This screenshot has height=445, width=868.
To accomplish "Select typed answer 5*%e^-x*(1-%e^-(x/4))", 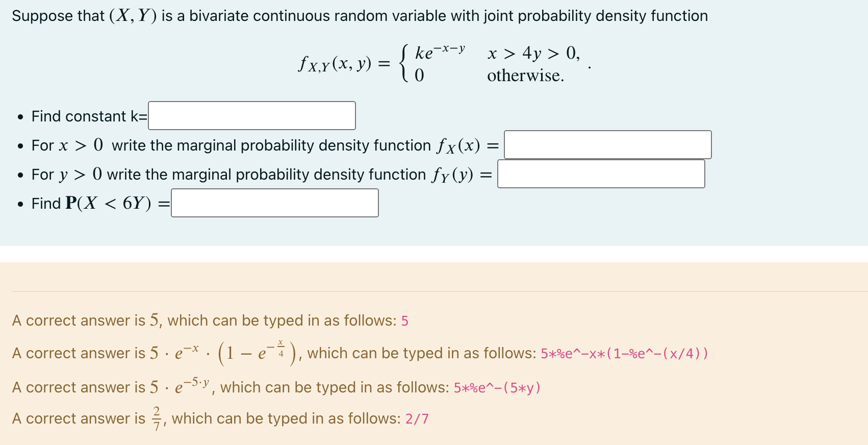I will tap(624, 354).
